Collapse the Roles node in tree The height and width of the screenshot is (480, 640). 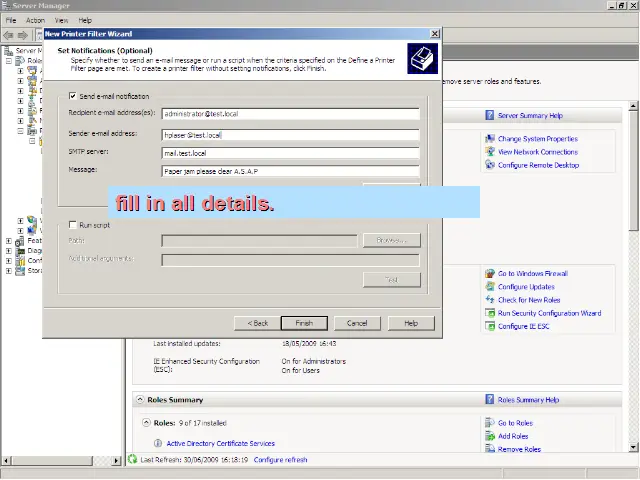(x=9, y=61)
